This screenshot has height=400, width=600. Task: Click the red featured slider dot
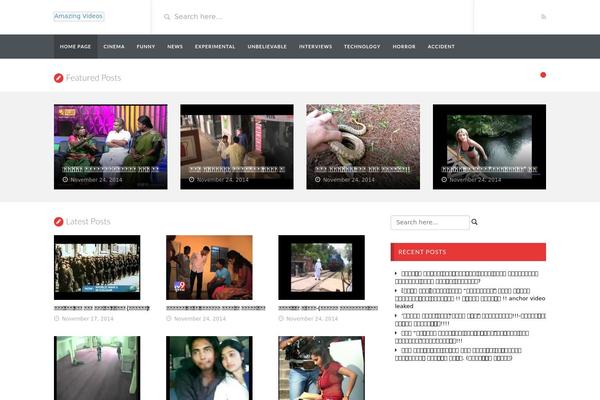543,75
